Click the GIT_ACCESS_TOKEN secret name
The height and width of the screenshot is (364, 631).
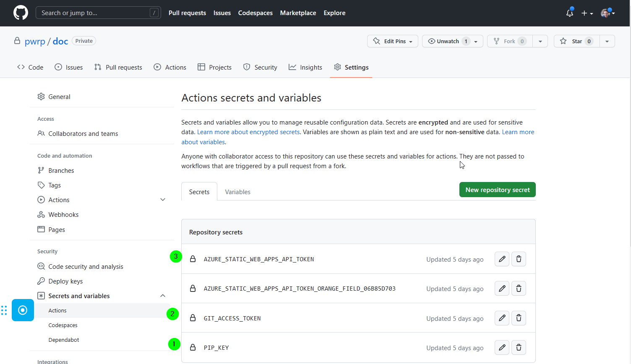pyautogui.click(x=232, y=318)
